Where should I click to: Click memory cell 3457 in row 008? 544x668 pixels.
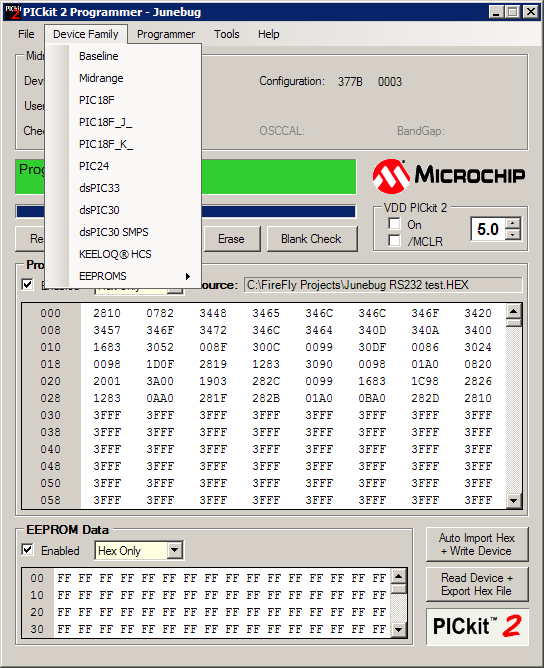click(x=107, y=331)
